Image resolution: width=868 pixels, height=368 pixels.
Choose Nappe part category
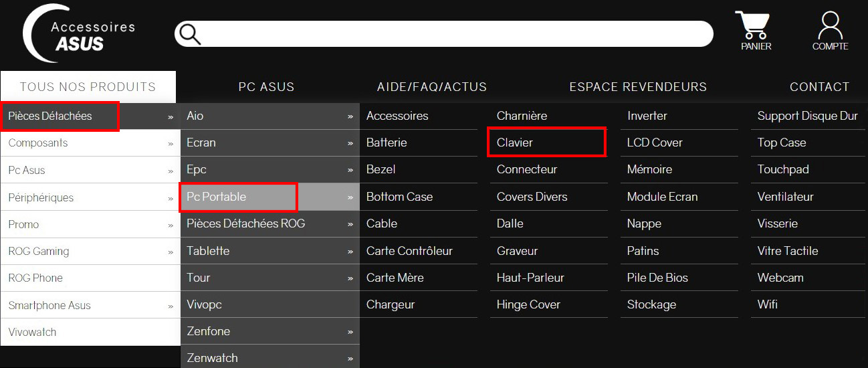pyautogui.click(x=644, y=223)
